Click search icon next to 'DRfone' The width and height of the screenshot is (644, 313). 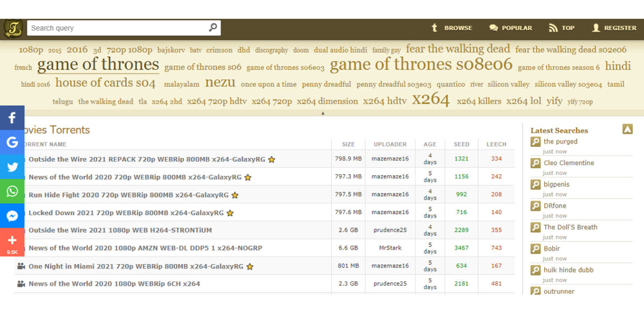tap(536, 206)
